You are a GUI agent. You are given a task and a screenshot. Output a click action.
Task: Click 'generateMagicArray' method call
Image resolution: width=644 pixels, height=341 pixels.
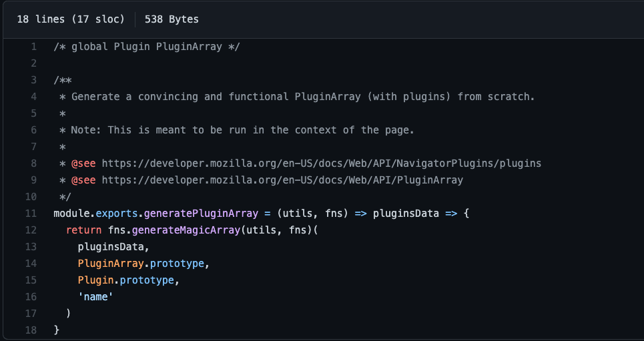(x=186, y=230)
